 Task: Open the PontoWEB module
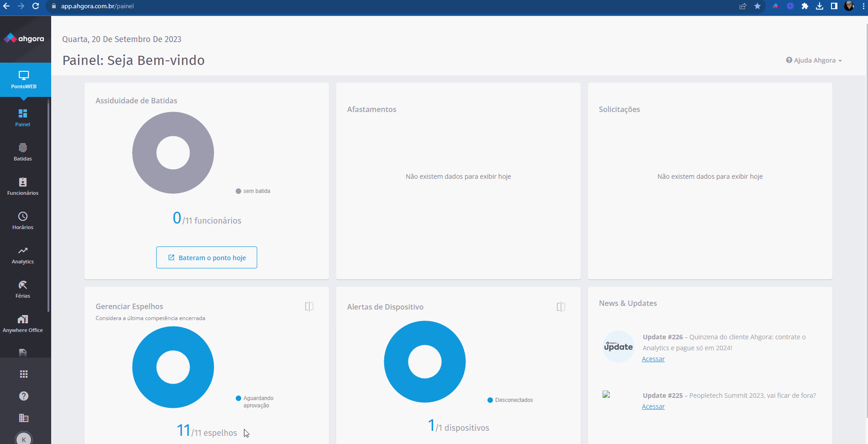(24, 80)
